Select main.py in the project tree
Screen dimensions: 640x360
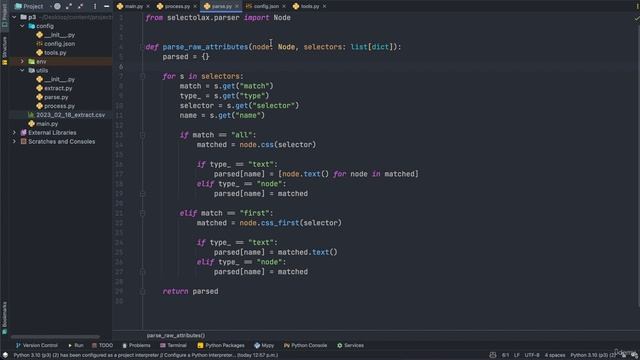[47, 124]
